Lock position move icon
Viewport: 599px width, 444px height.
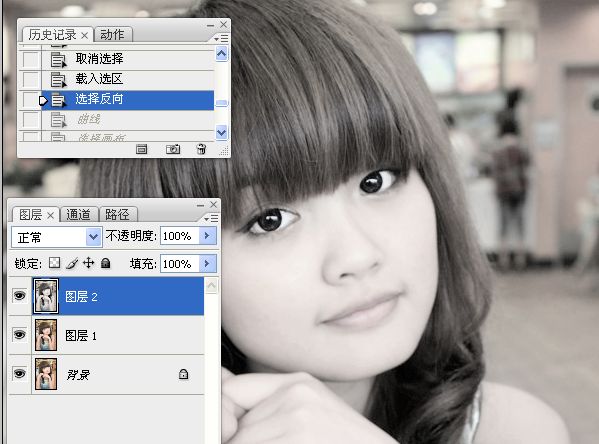click(88, 263)
